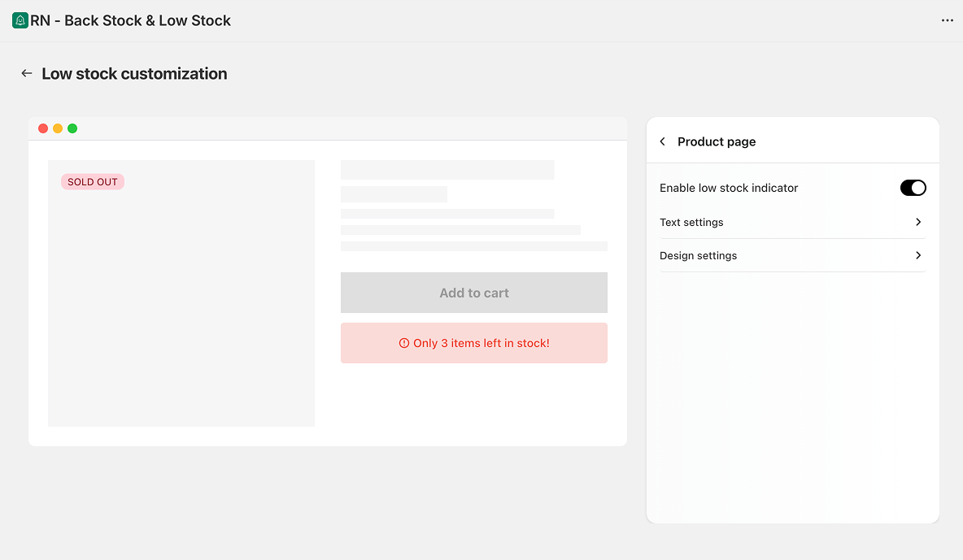
Task: Disable the low stock indicator toggle
Action: click(x=913, y=188)
